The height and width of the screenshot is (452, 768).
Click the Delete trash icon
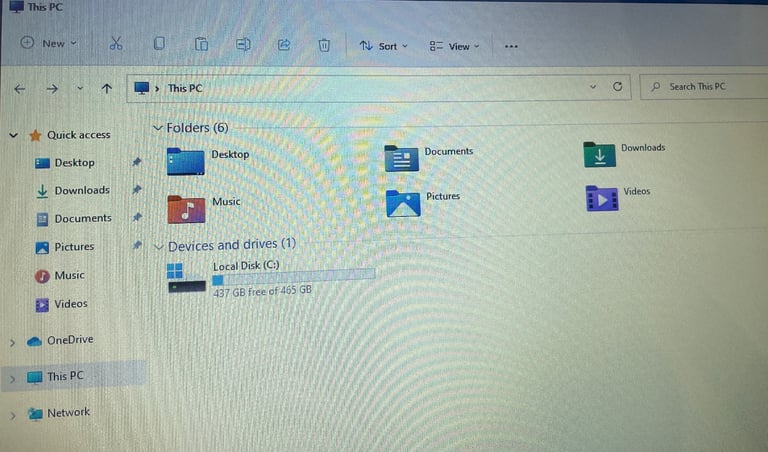pos(324,46)
